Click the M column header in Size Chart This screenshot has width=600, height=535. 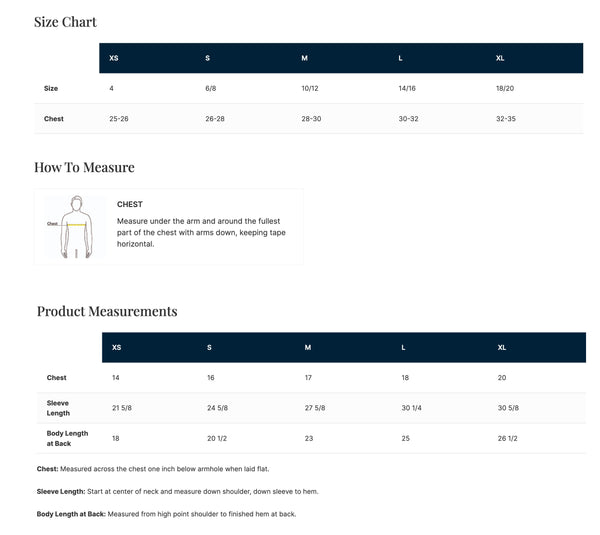(305, 58)
